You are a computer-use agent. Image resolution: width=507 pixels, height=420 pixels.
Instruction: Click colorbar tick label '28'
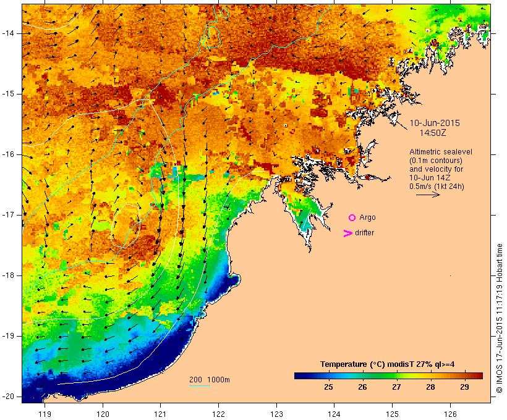click(430, 387)
